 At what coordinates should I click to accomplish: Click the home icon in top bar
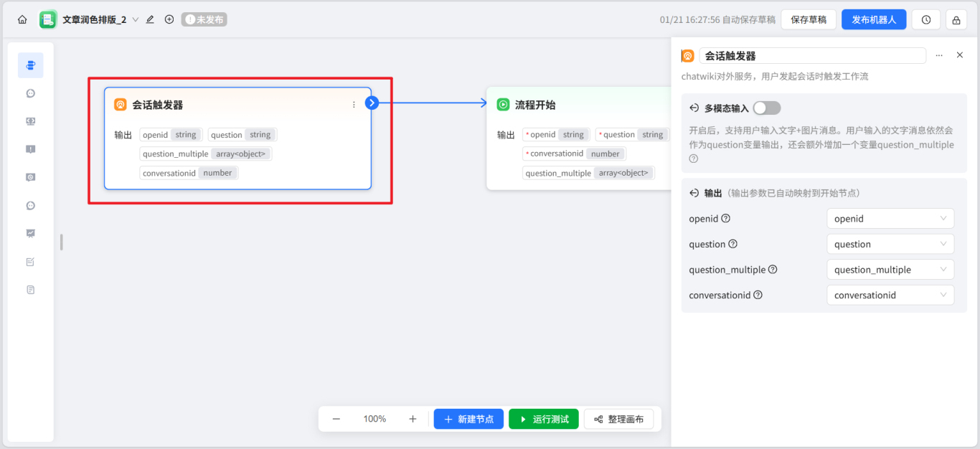[x=22, y=19]
